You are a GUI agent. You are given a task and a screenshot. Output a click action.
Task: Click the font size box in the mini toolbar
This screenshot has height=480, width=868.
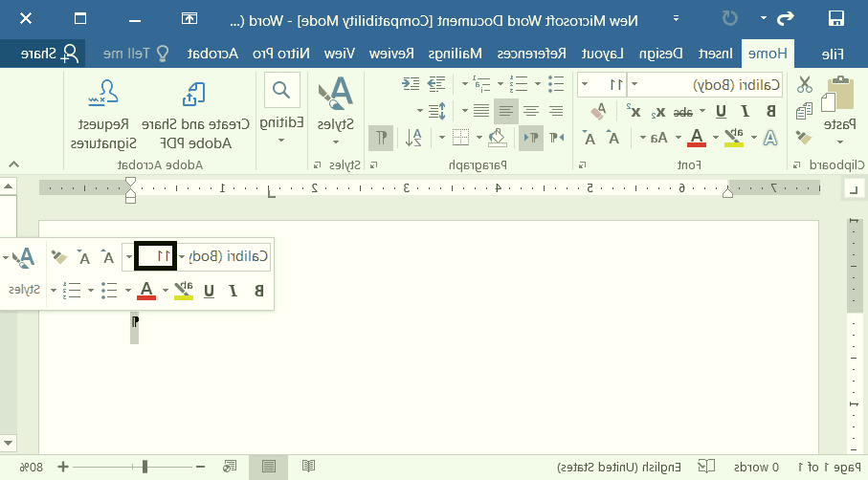pyautogui.click(x=154, y=256)
